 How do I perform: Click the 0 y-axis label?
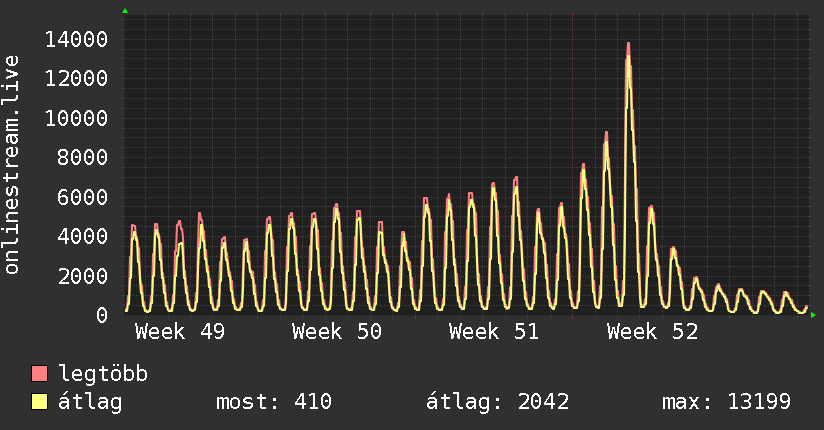click(102, 315)
